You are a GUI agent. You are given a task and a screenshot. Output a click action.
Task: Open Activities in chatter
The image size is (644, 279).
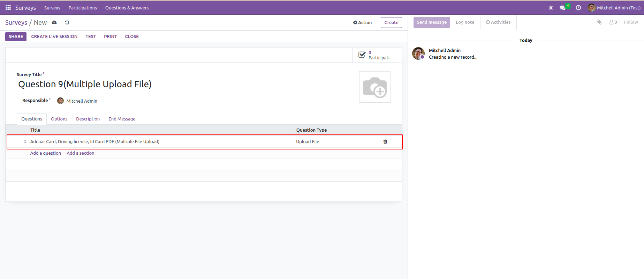(x=498, y=22)
